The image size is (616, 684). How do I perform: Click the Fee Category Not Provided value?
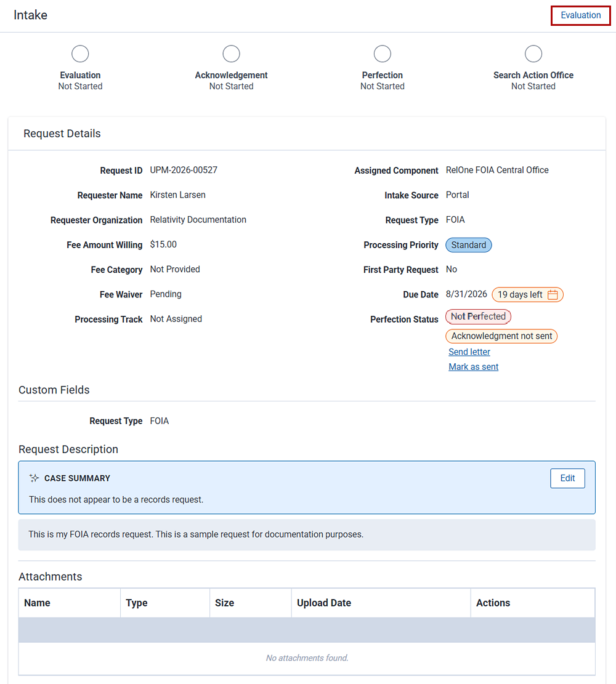click(174, 269)
